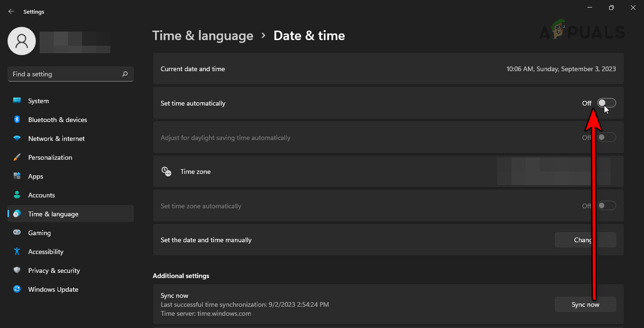Open Windows Update settings
Image resolution: width=644 pixels, height=328 pixels.
(x=53, y=289)
